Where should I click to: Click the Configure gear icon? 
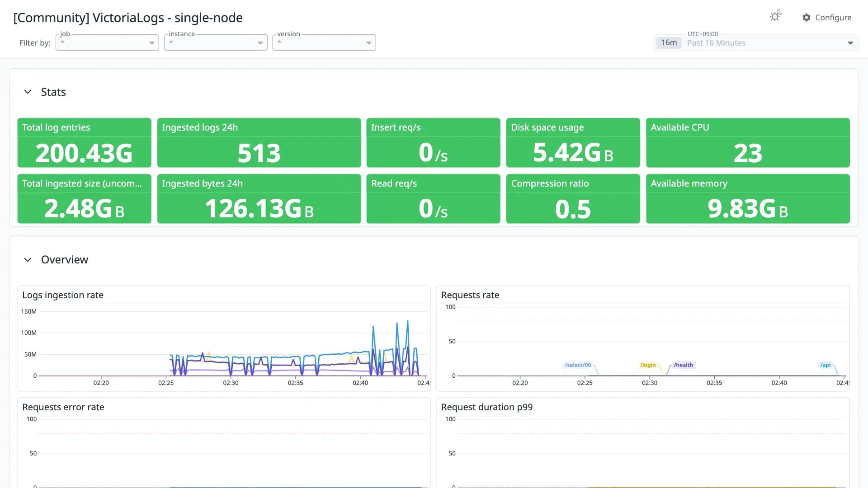(807, 18)
